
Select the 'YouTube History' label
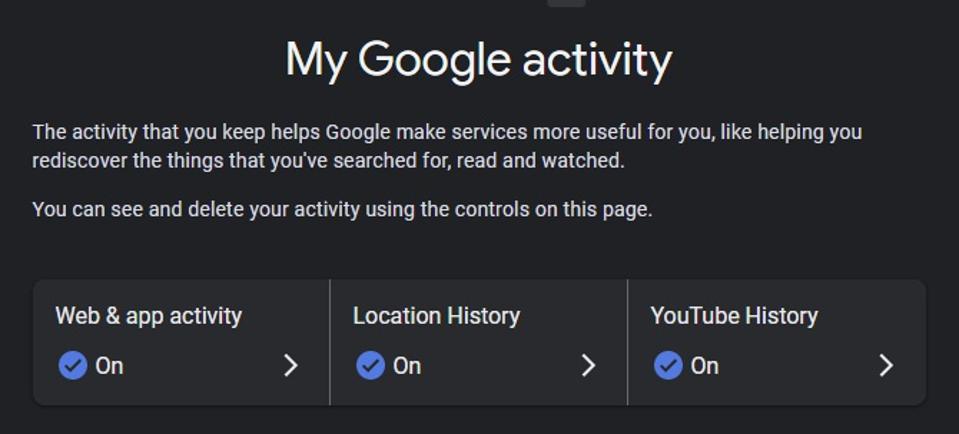[x=734, y=316]
